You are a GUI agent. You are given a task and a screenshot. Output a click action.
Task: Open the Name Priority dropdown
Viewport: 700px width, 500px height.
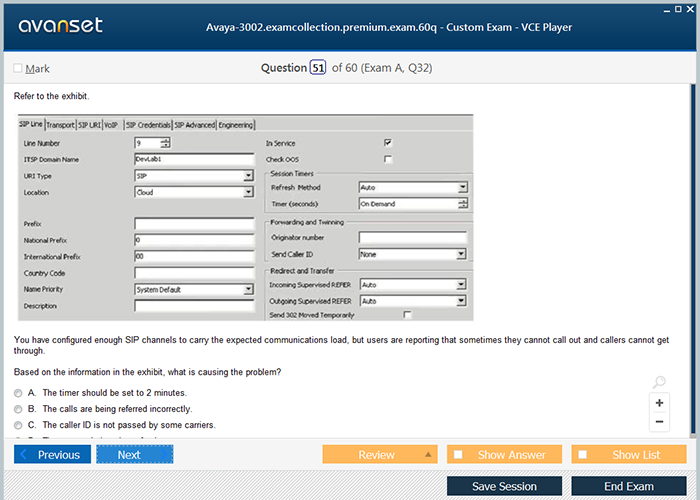[x=249, y=290]
